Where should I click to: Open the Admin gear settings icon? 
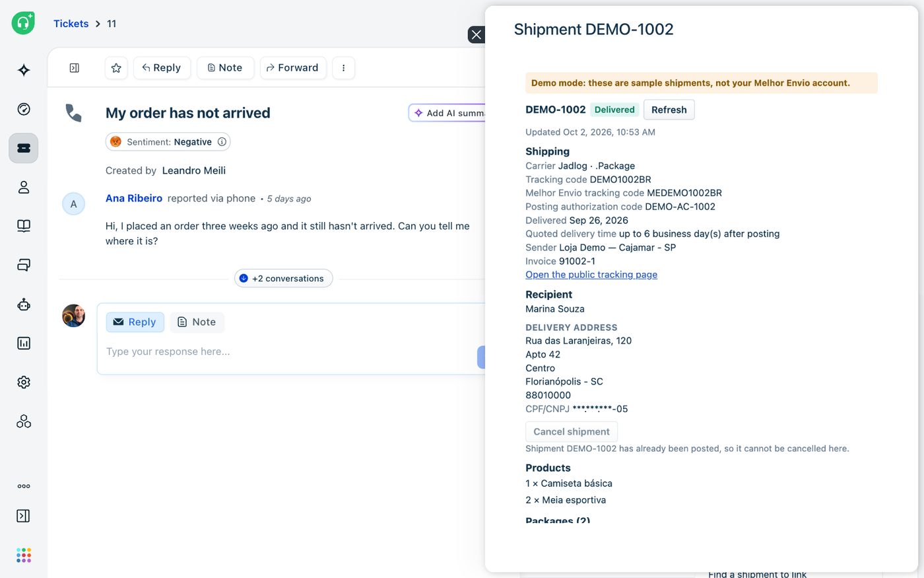click(24, 382)
